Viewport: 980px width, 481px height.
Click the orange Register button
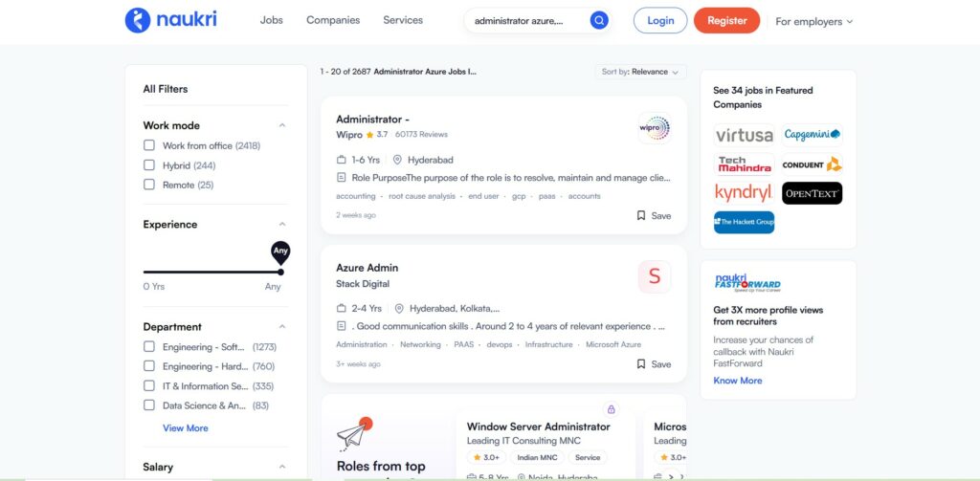pyautogui.click(x=727, y=21)
